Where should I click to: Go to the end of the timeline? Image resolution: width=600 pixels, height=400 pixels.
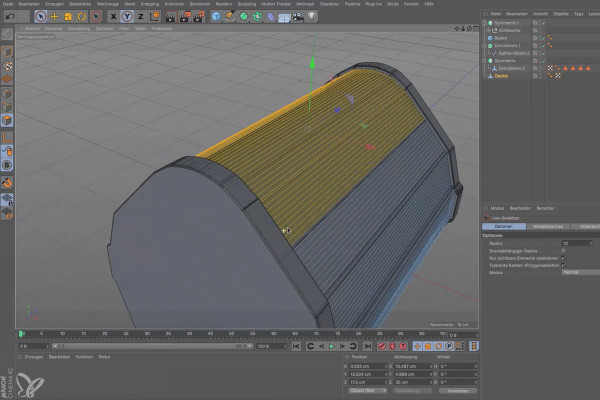coord(367,346)
